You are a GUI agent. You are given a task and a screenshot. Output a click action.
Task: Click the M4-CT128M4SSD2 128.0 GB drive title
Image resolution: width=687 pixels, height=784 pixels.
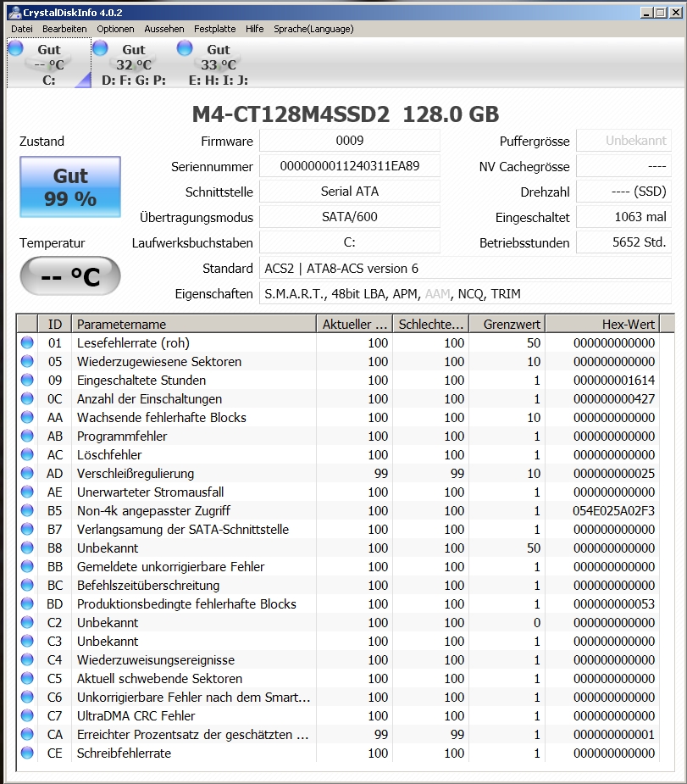(346, 114)
